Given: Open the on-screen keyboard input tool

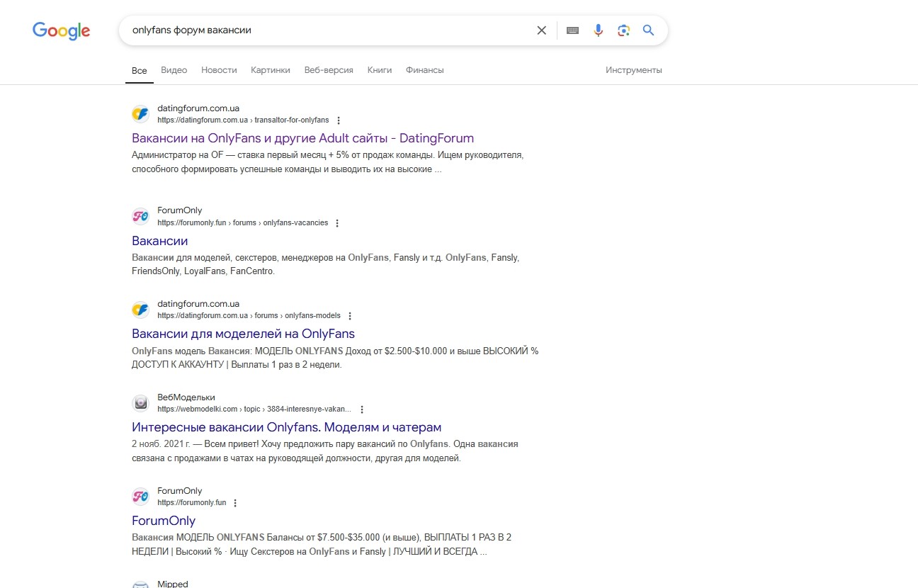Looking at the screenshot, I should 573,30.
